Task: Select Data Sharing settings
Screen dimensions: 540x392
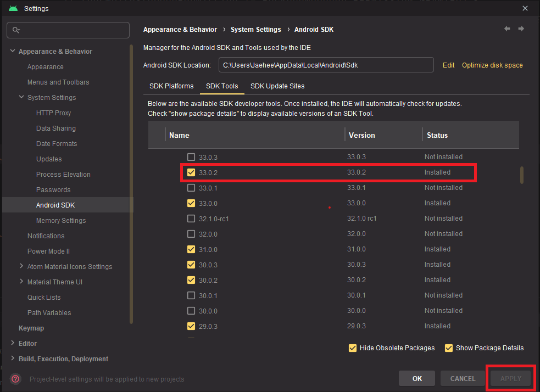Action: coord(56,128)
